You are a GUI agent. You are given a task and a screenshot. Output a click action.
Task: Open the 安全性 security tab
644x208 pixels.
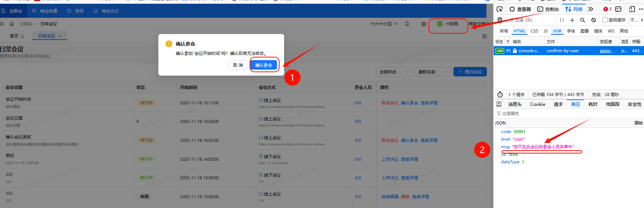(x=635, y=104)
